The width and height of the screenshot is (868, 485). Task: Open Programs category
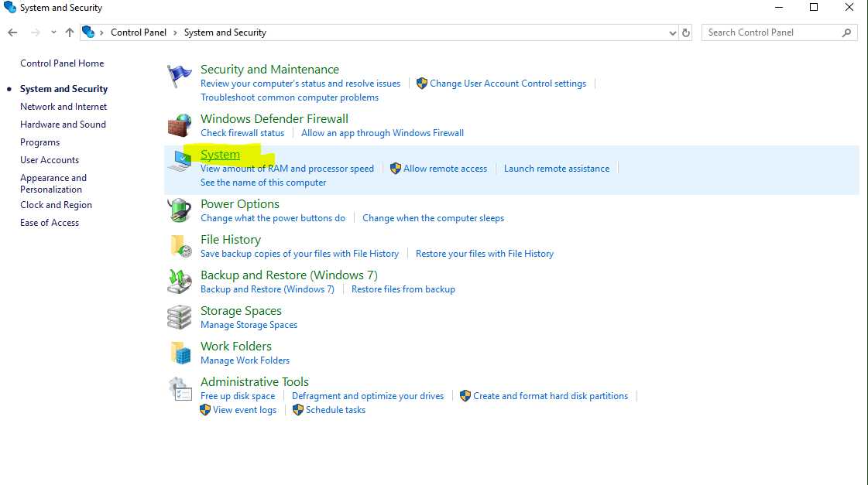tap(39, 142)
